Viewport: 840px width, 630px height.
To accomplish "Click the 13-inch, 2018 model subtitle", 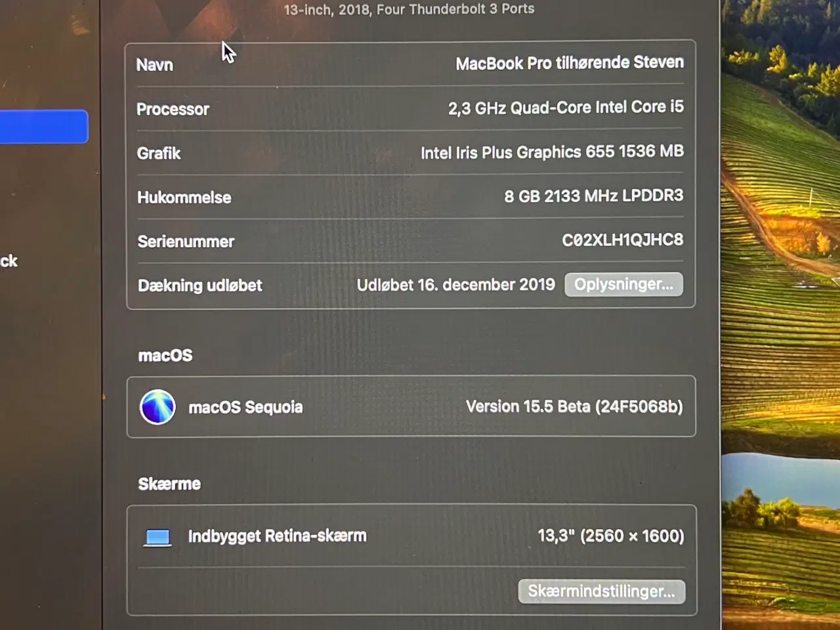I will [409, 9].
